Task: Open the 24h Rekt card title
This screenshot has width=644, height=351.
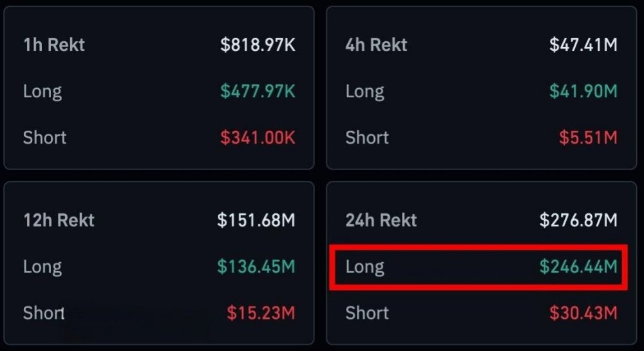Action: click(x=381, y=220)
